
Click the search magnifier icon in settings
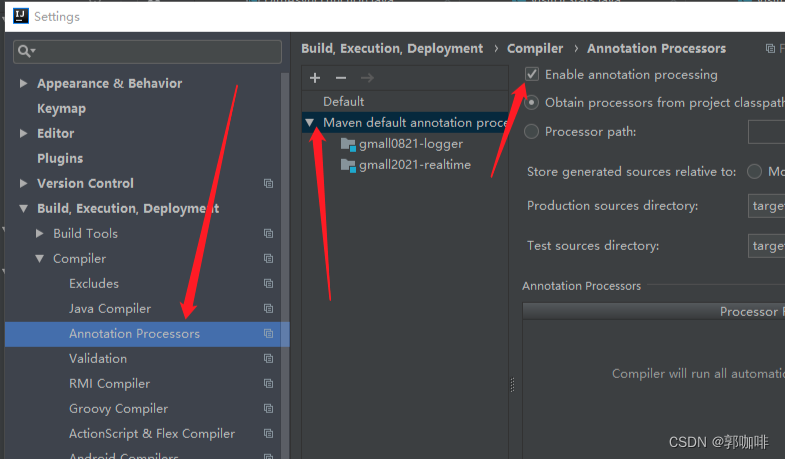pos(26,51)
